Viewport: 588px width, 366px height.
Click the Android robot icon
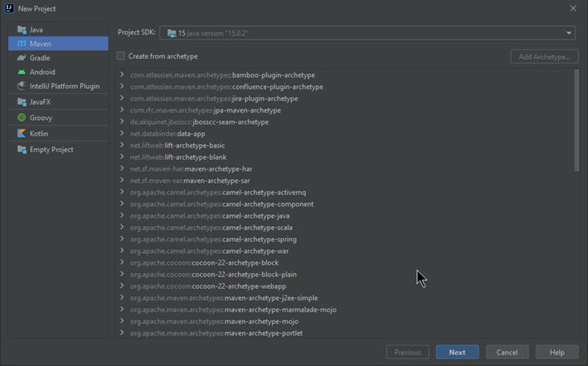(x=22, y=72)
